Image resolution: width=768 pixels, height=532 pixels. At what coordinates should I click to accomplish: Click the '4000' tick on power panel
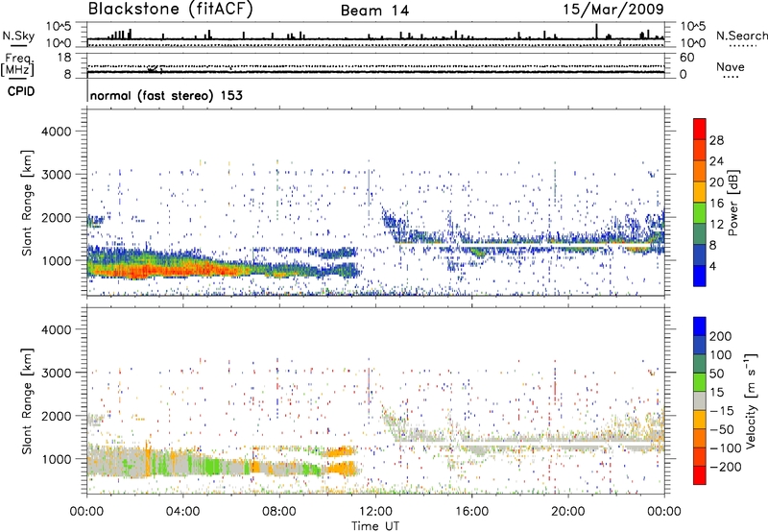(x=57, y=132)
